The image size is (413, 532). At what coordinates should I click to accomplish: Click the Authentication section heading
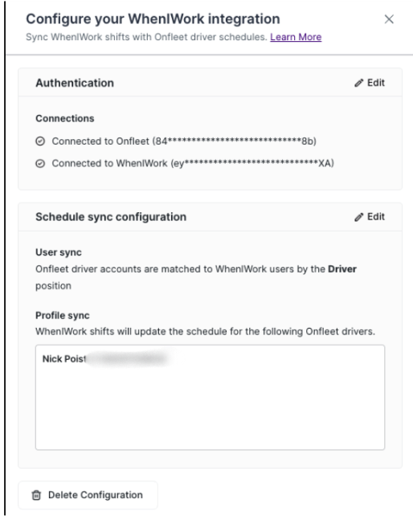[x=75, y=83]
